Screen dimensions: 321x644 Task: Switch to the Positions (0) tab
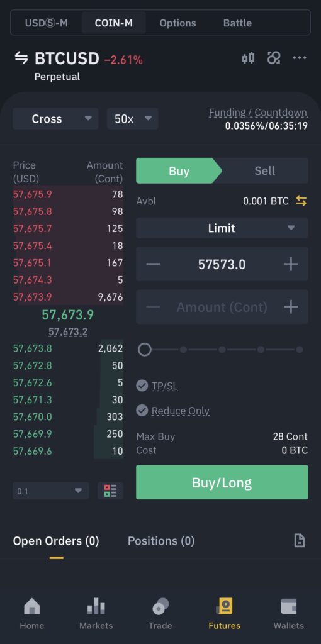point(161,541)
